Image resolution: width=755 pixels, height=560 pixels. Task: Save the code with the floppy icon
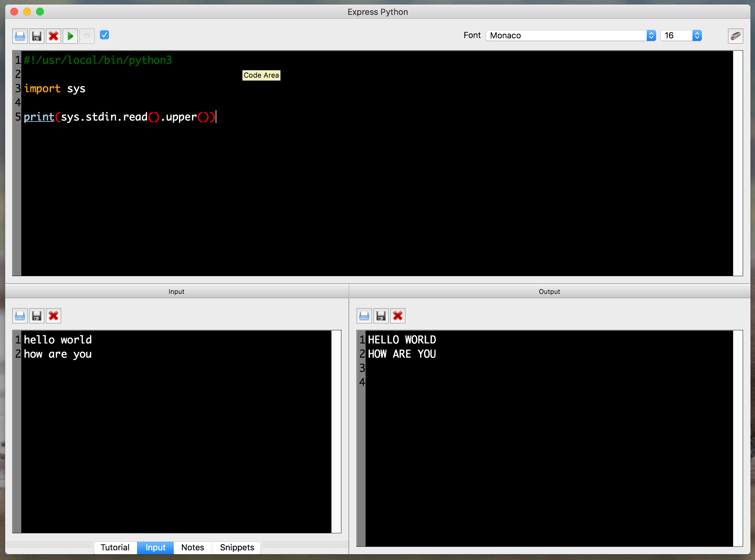pos(37,36)
